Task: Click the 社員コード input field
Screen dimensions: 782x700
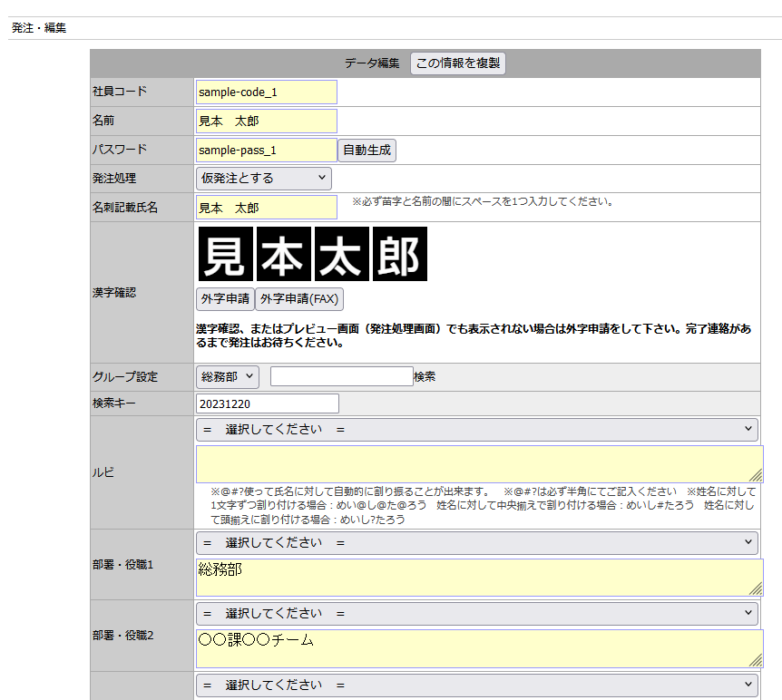Action: coord(266,92)
